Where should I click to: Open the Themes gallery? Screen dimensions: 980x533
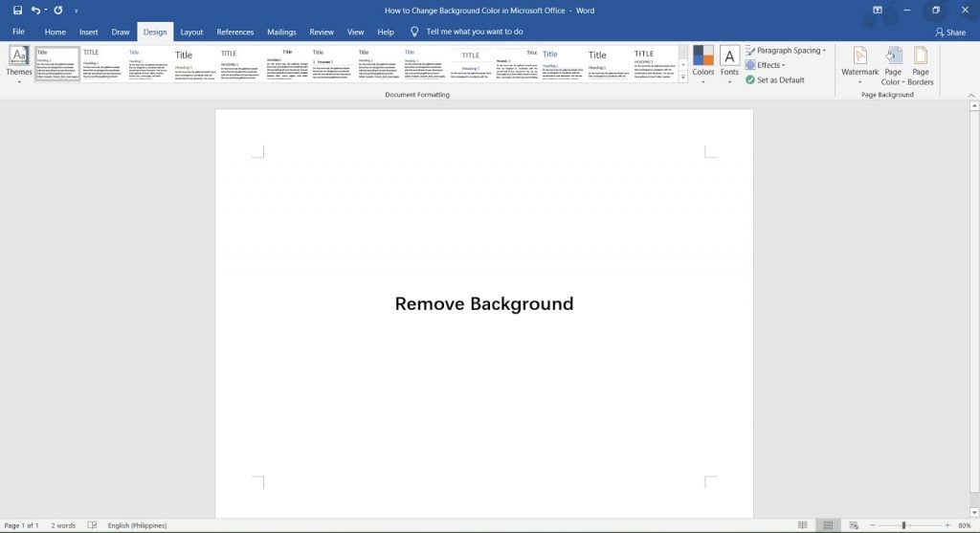coord(19,64)
